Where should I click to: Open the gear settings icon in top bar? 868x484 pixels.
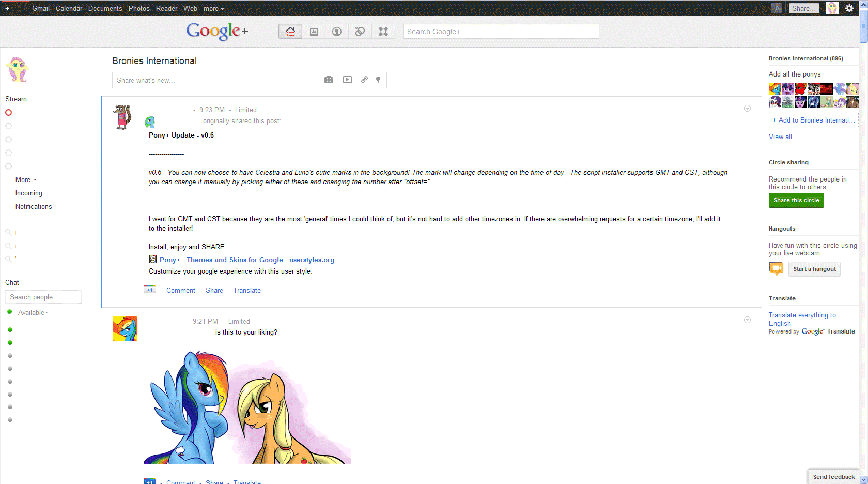(x=849, y=8)
